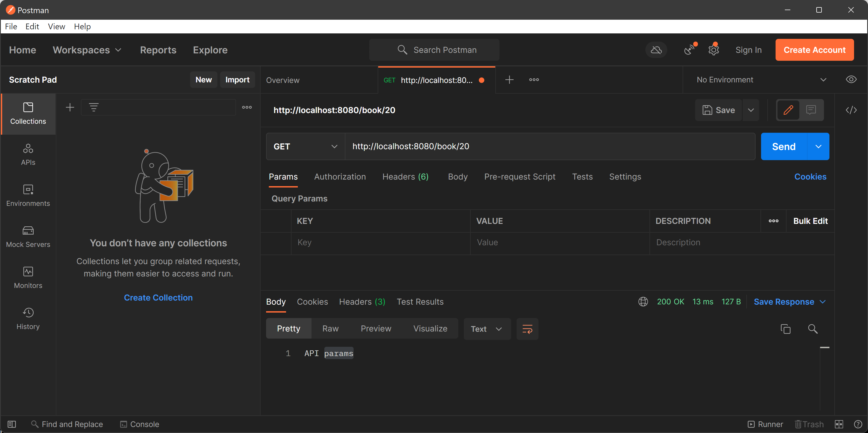The height and width of the screenshot is (433, 868).
Task: Toggle two-pane layout icon in status bar
Action: click(839, 424)
